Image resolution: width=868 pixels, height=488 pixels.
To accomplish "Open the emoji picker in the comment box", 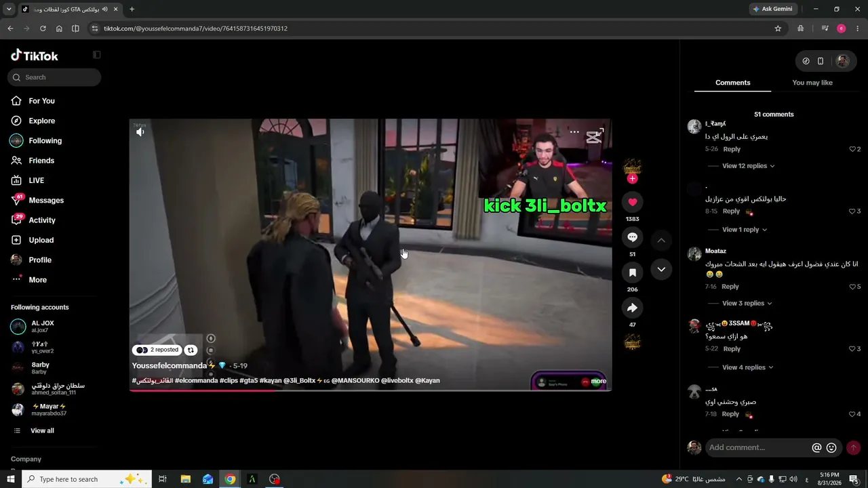I will [x=831, y=447].
